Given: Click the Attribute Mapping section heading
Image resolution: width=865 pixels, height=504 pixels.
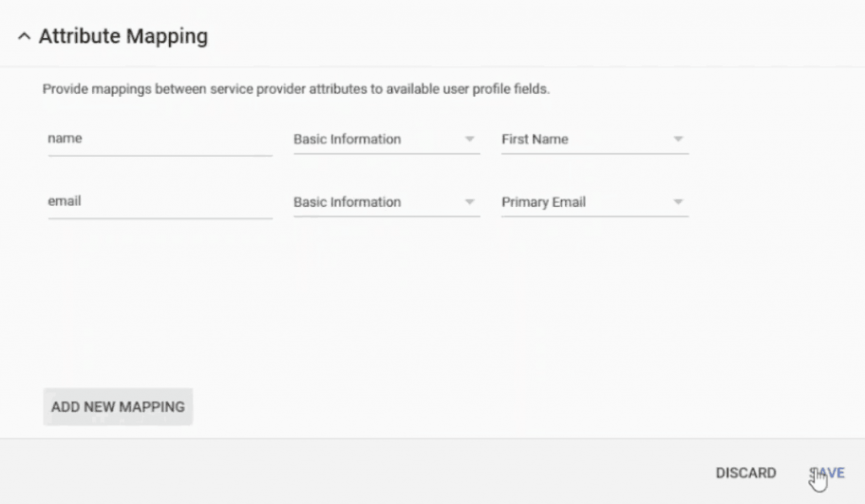Looking at the screenshot, I should 123,36.
